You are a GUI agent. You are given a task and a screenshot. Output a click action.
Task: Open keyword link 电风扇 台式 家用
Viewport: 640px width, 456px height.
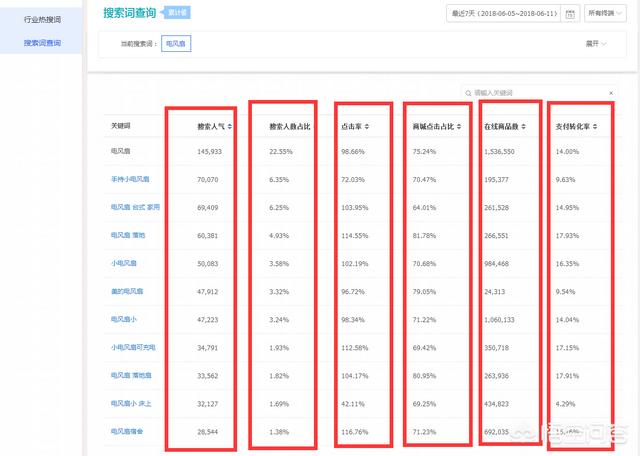click(135, 207)
